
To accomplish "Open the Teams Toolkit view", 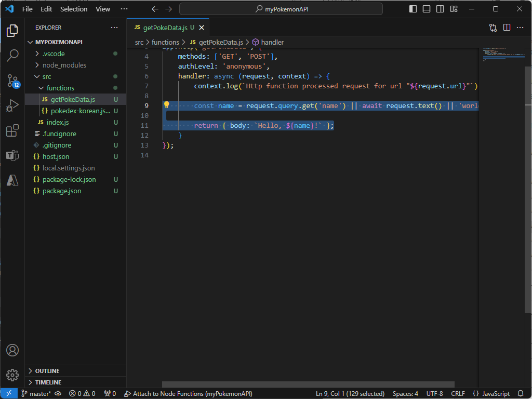I will 12,155.
